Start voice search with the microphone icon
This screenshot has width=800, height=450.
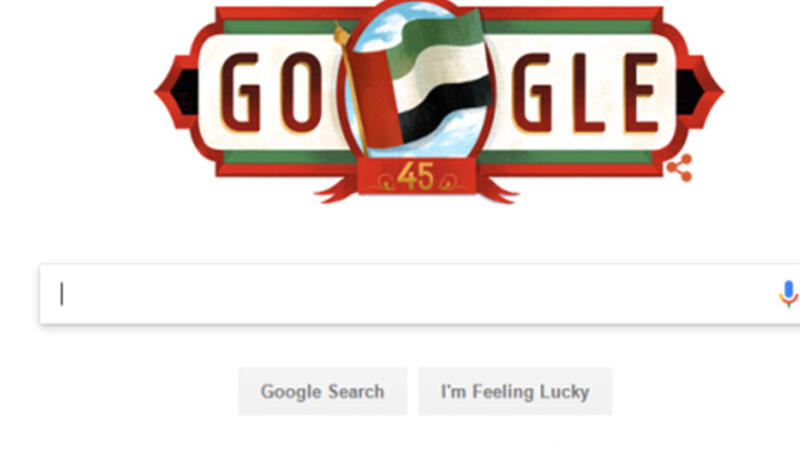coord(788,293)
